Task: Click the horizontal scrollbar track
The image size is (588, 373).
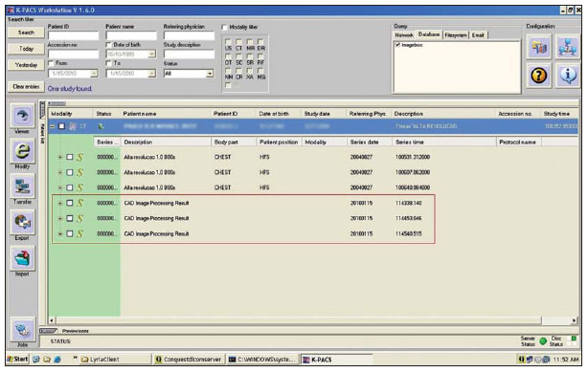Action: (x=298, y=320)
